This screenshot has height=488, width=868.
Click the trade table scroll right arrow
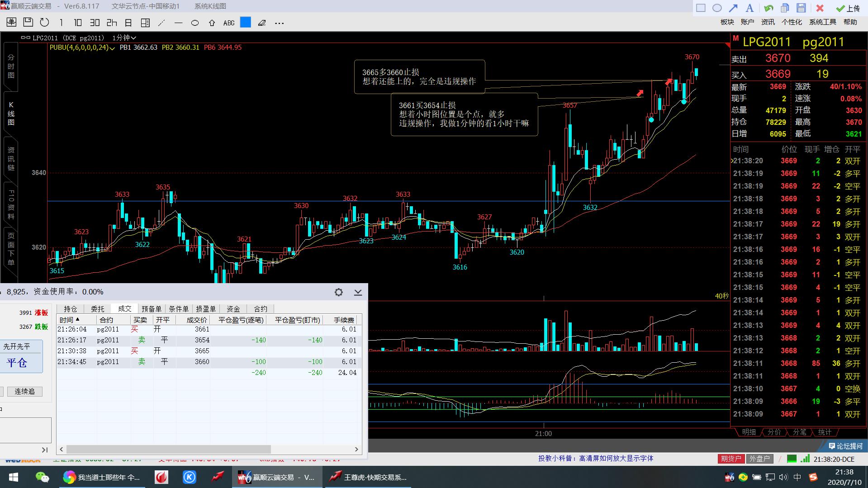[x=356, y=449]
